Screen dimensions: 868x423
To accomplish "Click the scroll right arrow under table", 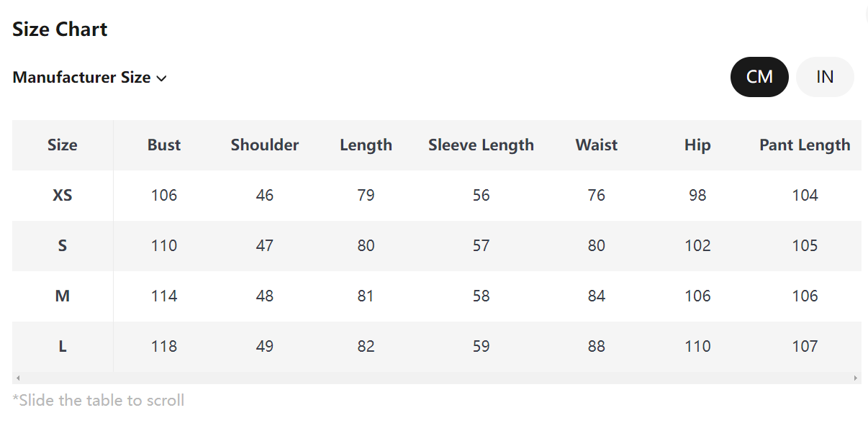I will [856, 378].
